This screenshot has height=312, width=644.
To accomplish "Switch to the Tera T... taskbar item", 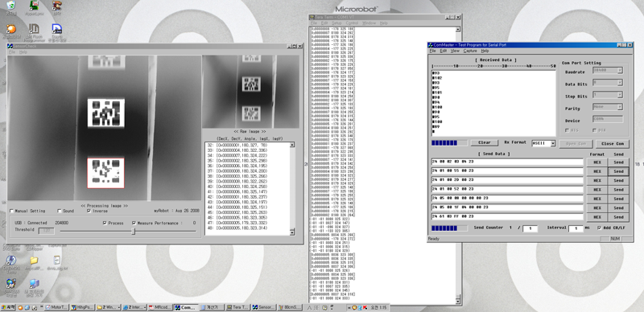I will click(x=237, y=307).
